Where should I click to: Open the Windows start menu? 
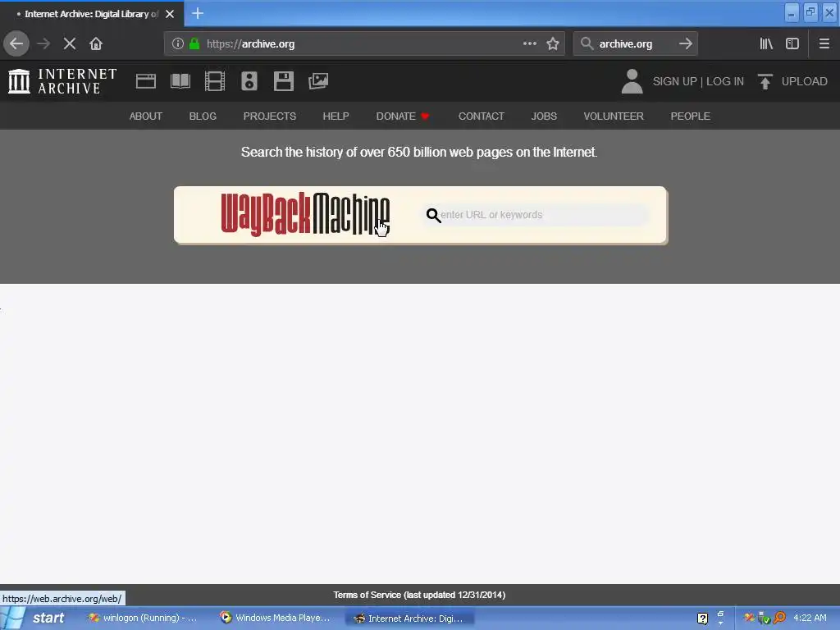click(x=34, y=619)
